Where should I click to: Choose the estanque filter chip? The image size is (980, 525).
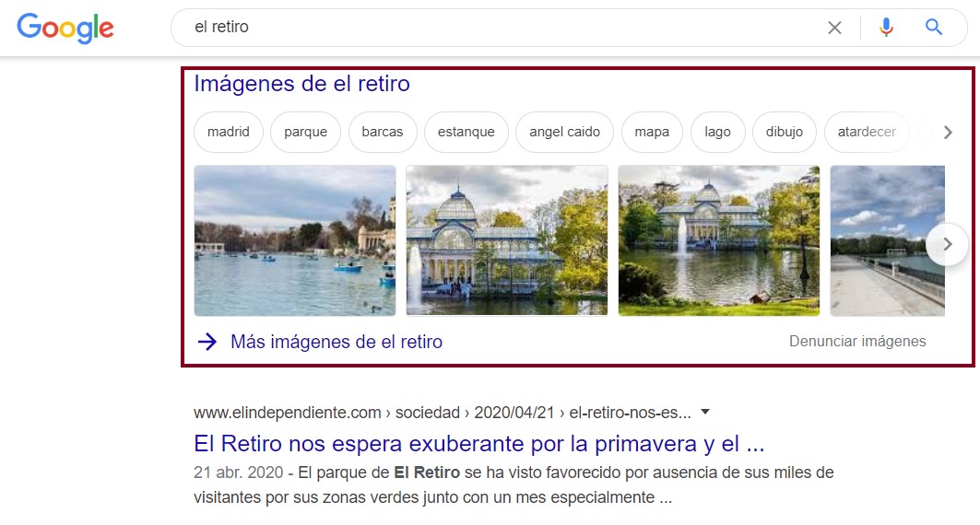[466, 132]
